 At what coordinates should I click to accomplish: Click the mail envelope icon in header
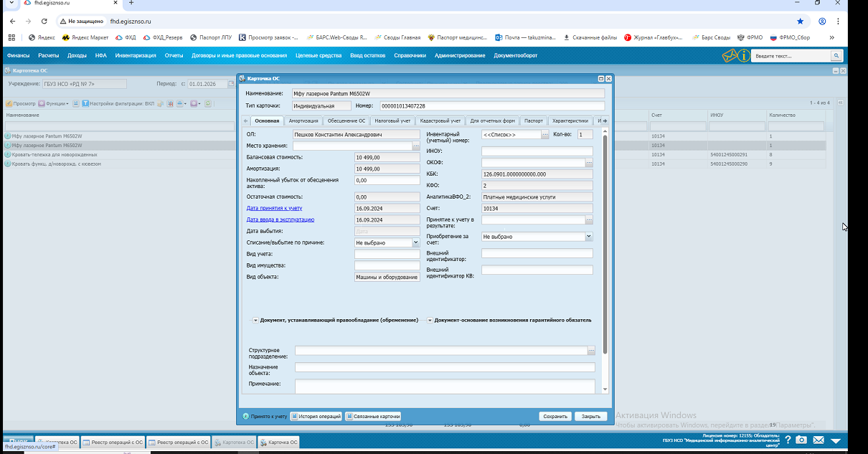730,55
